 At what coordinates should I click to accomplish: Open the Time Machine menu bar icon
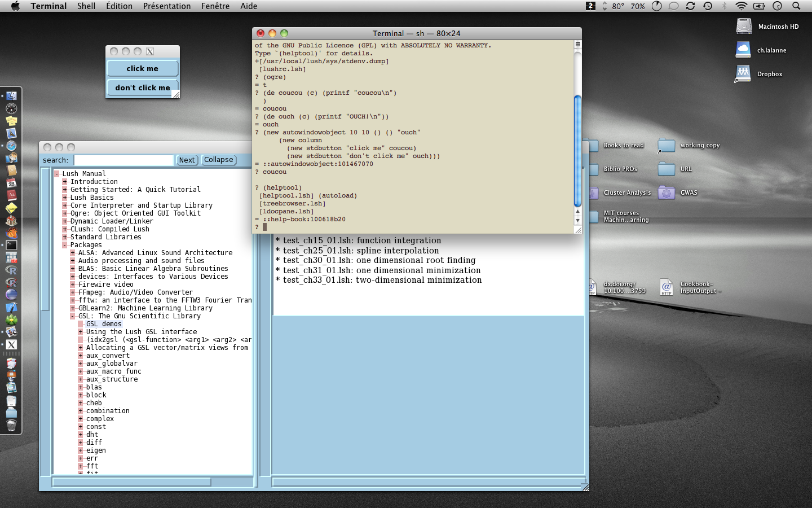(x=708, y=6)
